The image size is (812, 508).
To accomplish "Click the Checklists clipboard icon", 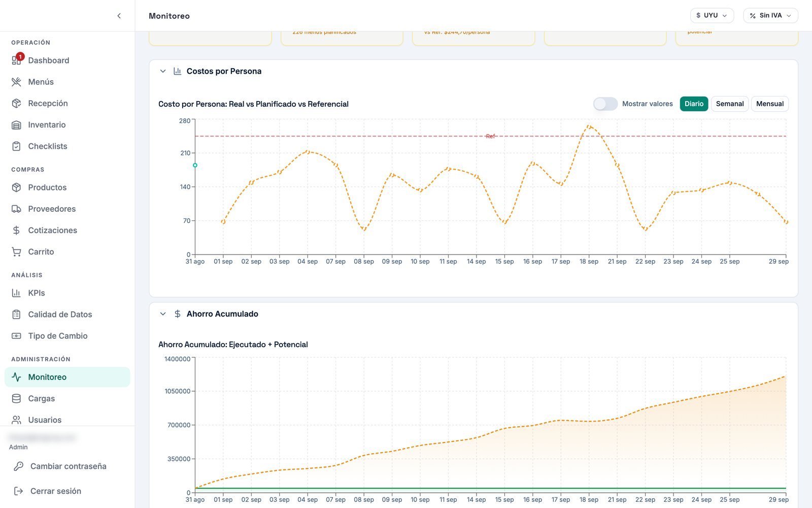I will (16, 146).
